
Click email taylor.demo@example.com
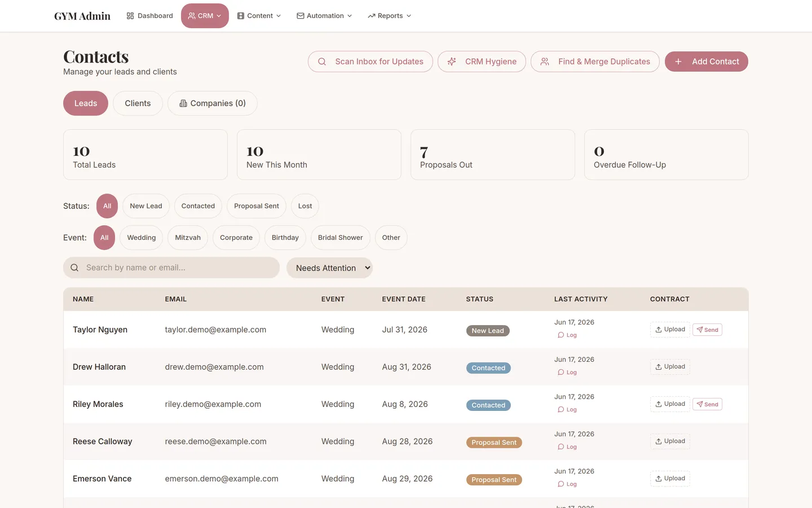(215, 330)
